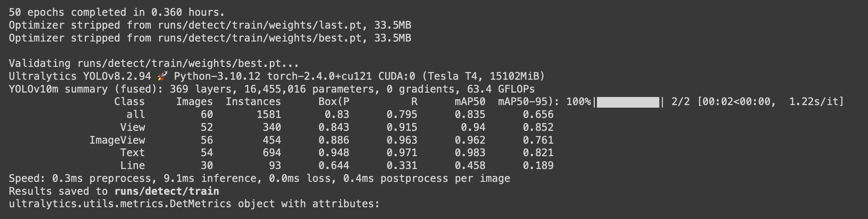The height and width of the screenshot is (219, 868).
Task: Click the Line class row label
Action: [133, 165]
